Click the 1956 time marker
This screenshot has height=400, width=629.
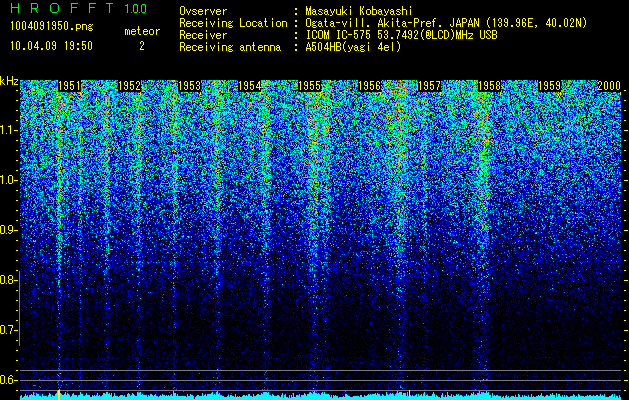point(369,86)
